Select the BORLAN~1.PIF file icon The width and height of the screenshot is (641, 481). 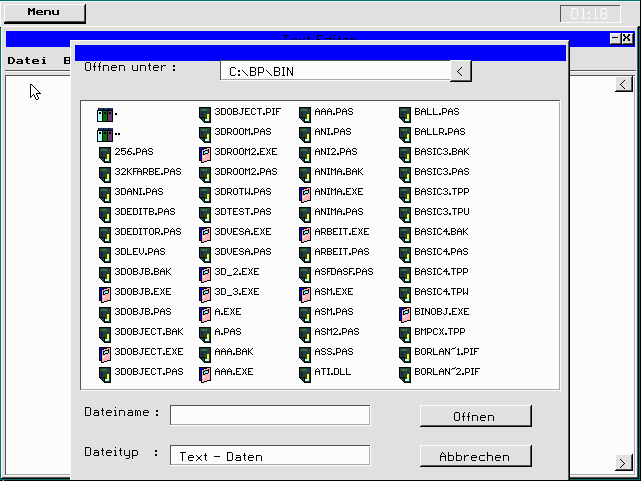(x=405, y=352)
